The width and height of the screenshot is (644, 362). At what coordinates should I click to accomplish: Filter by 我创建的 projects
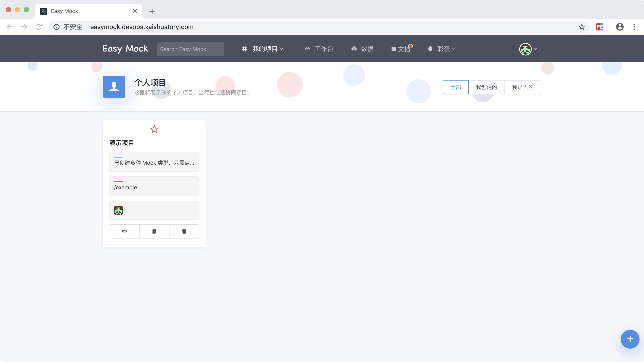(x=487, y=87)
